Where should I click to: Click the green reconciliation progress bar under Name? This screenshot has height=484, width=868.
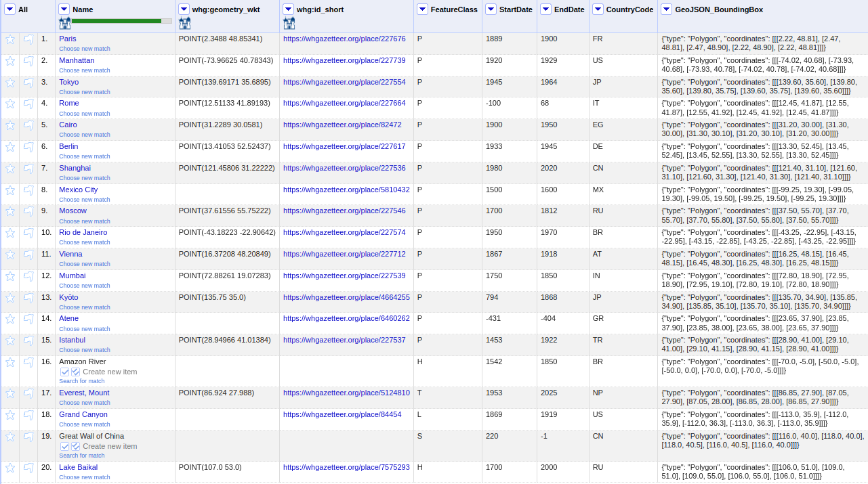click(116, 21)
